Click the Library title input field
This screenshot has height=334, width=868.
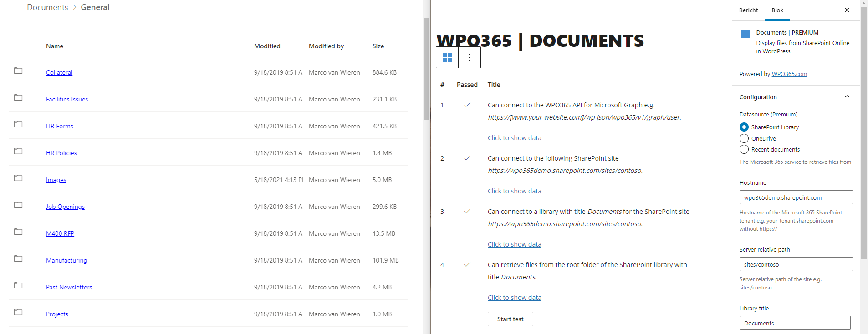click(795, 323)
